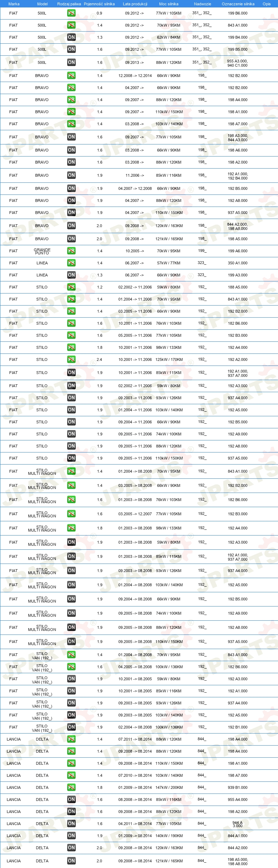
Task: Click petrol icon in Stilo Van 04.2005 -> 08.2008 row
Action: tap(71, 667)
